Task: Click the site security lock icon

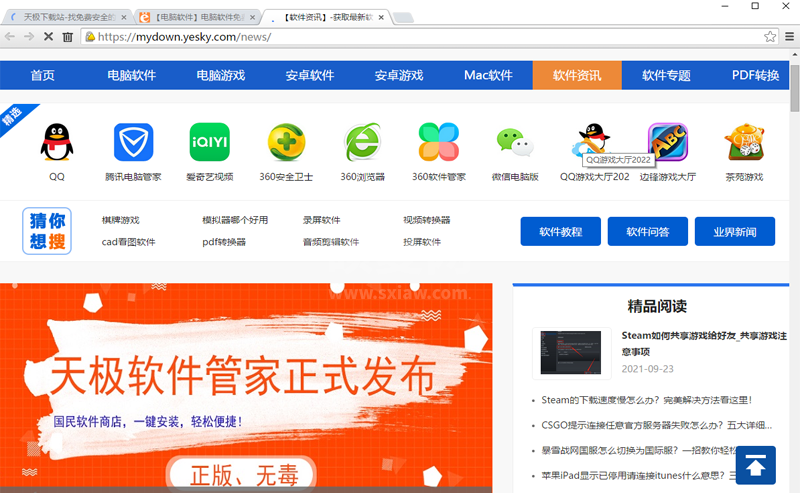Action: tap(90, 37)
